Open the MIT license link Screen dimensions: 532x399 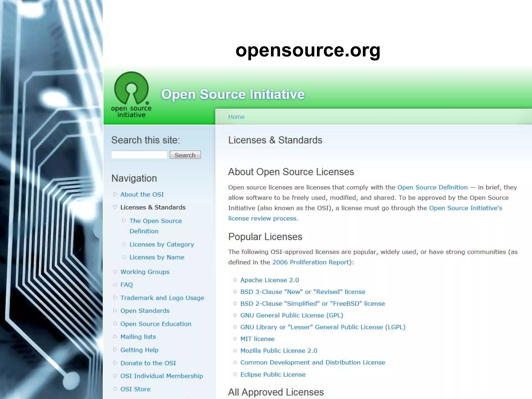257,339
